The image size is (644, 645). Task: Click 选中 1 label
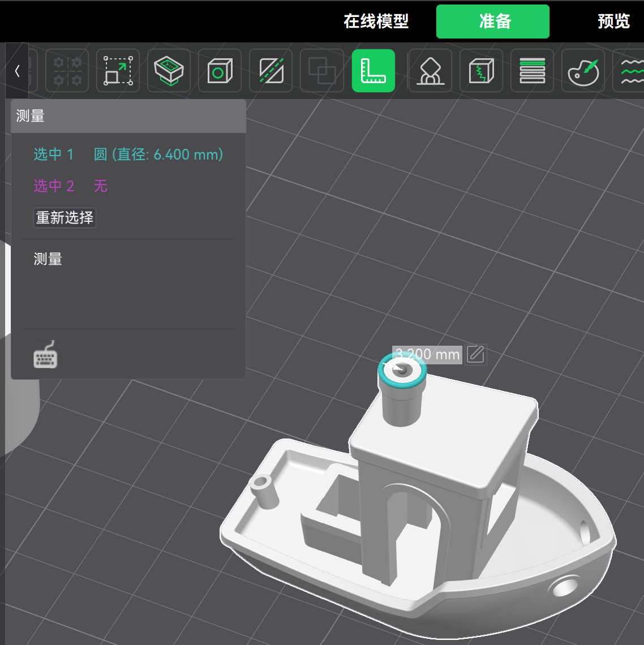tap(54, 154)
